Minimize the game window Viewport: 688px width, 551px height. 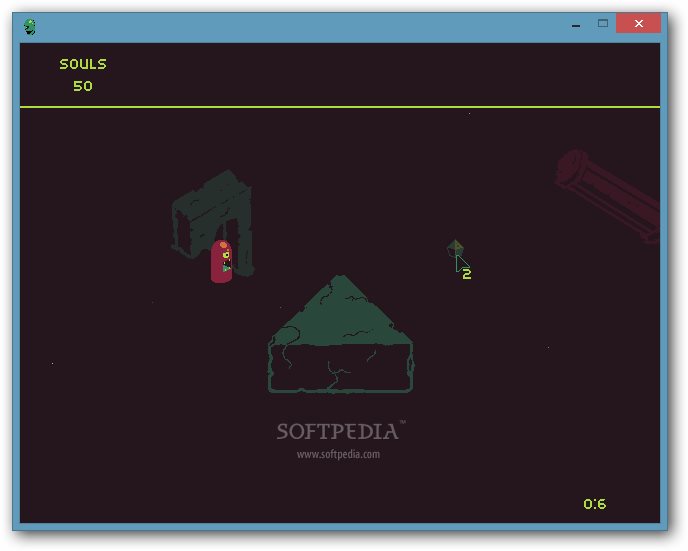click(x=576, y=24)
